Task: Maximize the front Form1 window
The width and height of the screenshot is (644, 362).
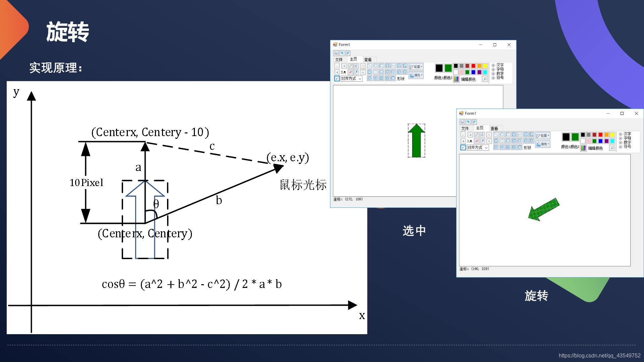Action: click(x=622, y=113)
